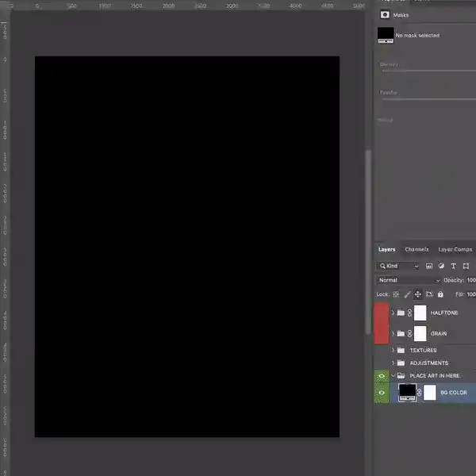Click the lock position move icon
The width and height of the screenshot is (476, 476).
click(x=417, y=294)
